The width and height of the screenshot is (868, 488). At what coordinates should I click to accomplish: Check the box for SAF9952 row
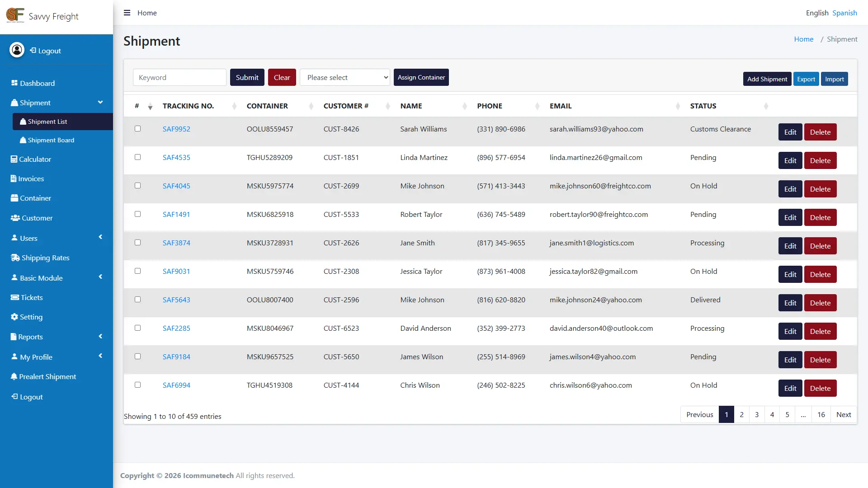coord(137,128)
